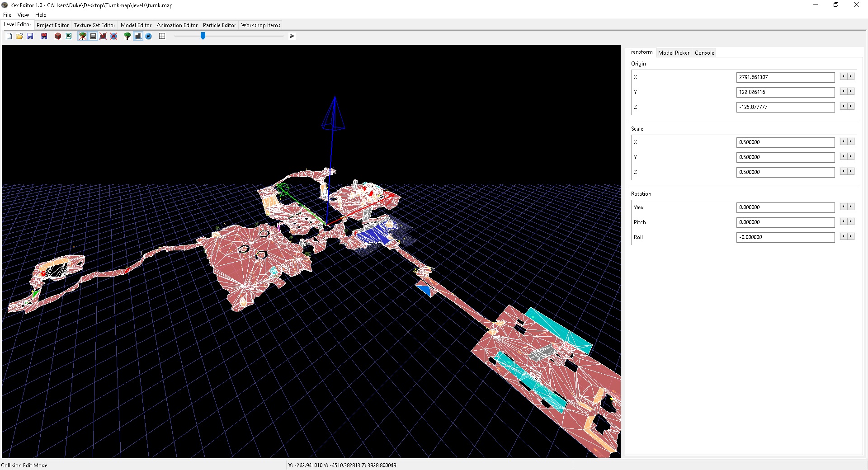
Task: Click the toolbar slider handle
Action: tap(203, 36)
